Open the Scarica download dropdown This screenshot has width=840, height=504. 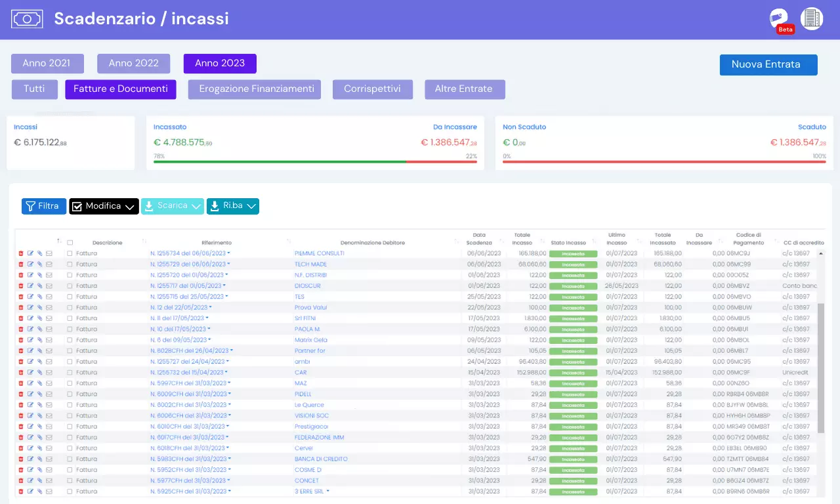[173, 206]
